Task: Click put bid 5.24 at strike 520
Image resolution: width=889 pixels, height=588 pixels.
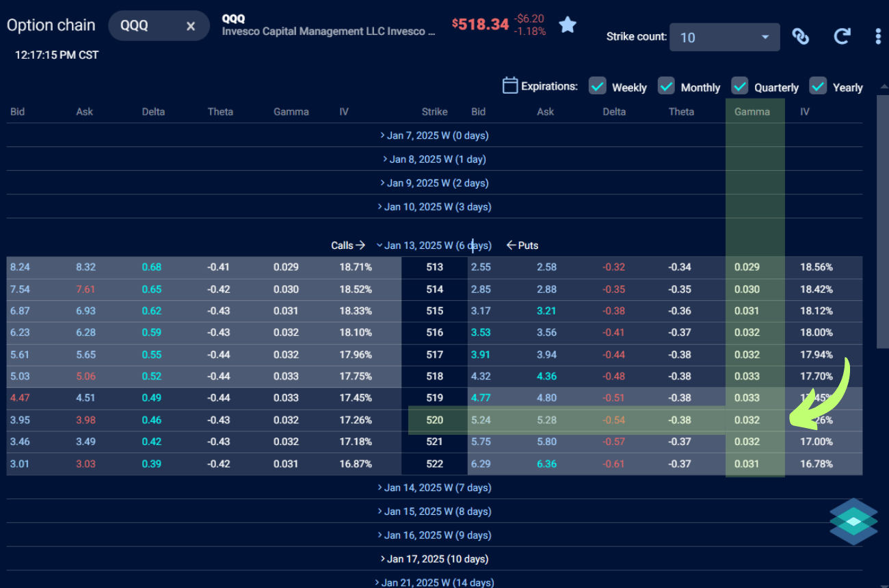Action: point(481,420)
